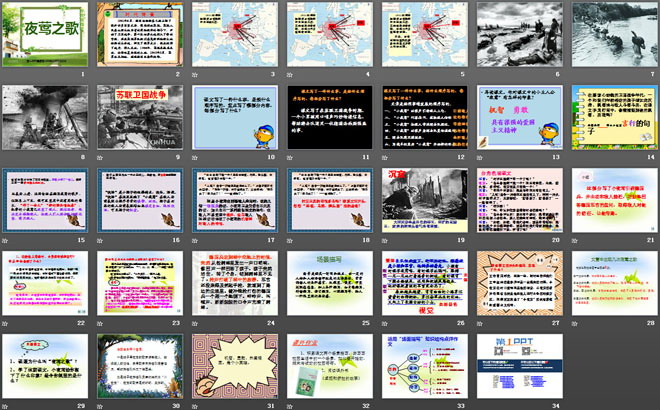This screenshot has height=410, width=660.
Task: Click the animation star under slide 3
Action: 194,75
